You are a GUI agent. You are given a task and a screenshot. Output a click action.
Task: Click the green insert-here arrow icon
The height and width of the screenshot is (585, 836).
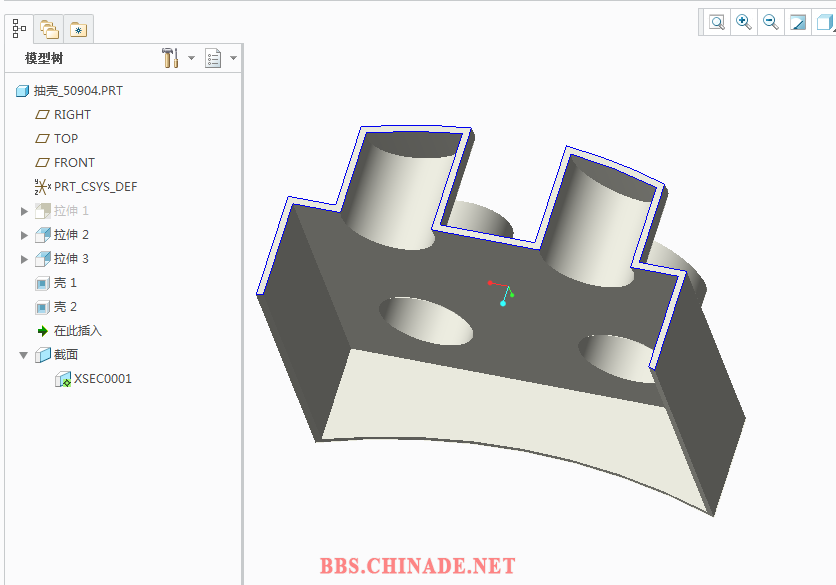[x=43, y=331]
